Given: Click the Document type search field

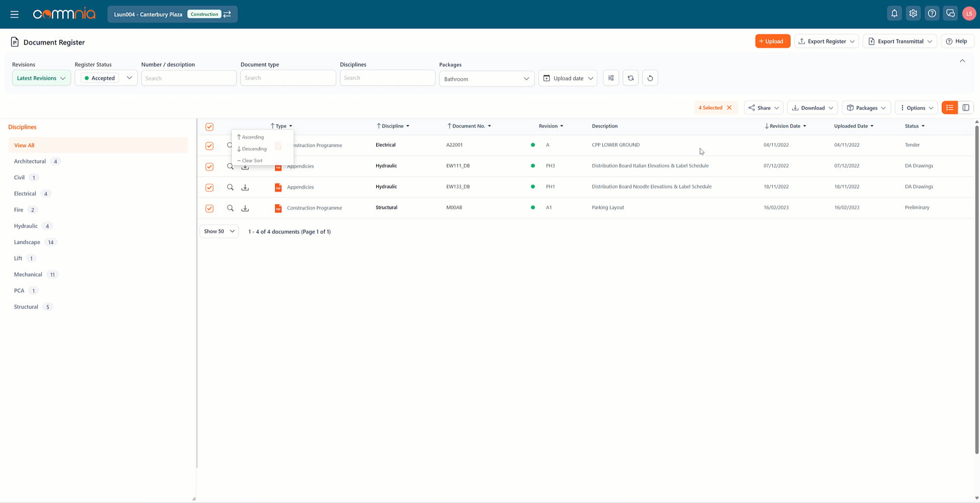Looking at the screenshot, I should 288,78.
